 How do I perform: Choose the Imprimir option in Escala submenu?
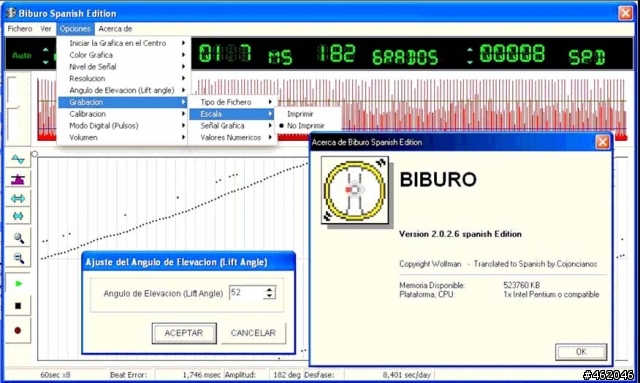pyautogui.click(x=300, y=114)
